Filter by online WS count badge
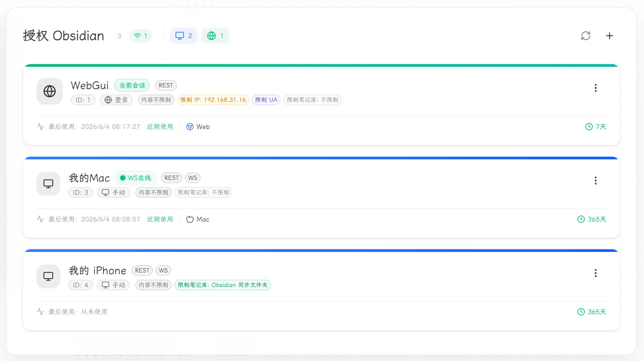644x361 pixels. tap(140, 36)
